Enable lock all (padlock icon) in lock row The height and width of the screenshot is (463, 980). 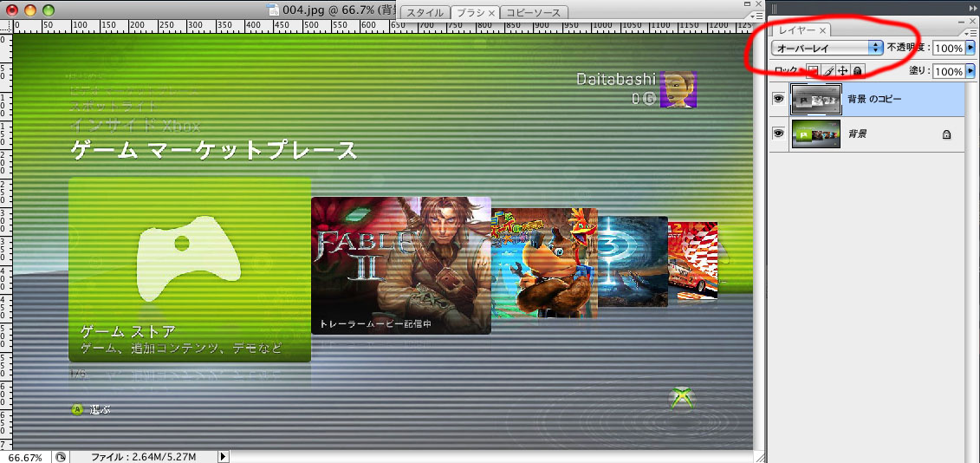pos(858,71)
